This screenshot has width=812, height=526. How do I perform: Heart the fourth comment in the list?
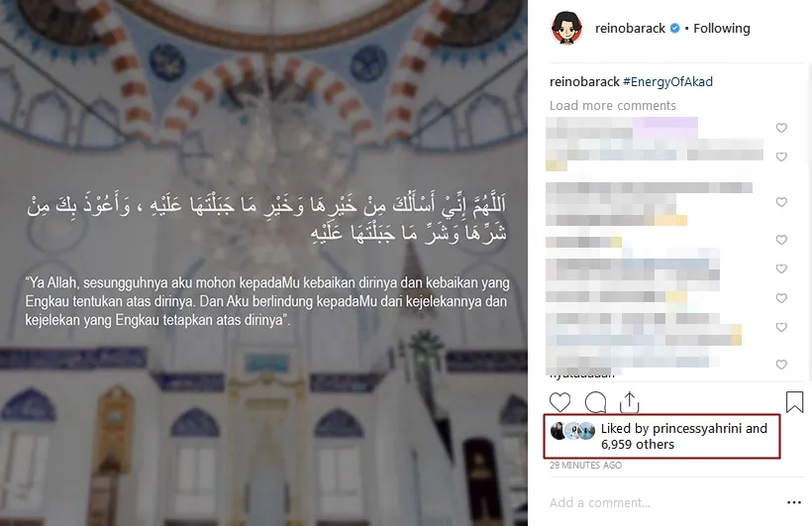pos(781,240)
